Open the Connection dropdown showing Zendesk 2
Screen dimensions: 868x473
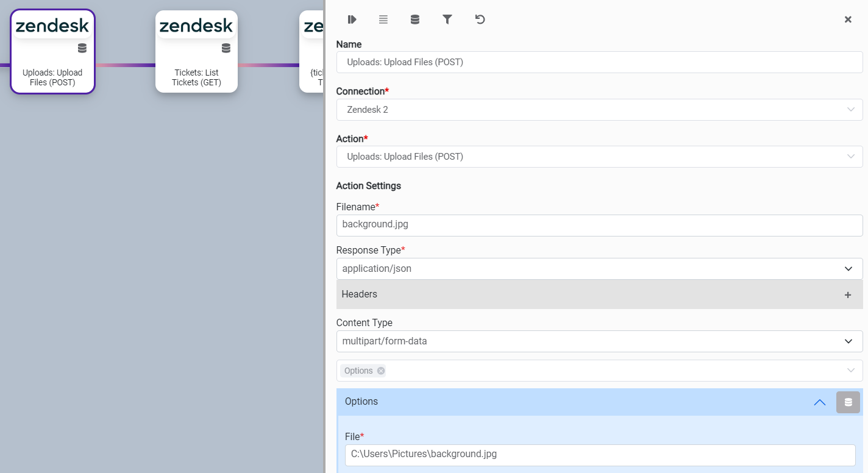pos(599,110)
